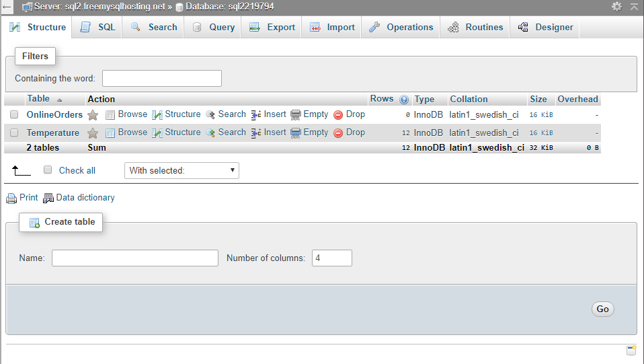Click Type column header
The height and width of the screenshot is (364, 644).
[x=424, y=99]
